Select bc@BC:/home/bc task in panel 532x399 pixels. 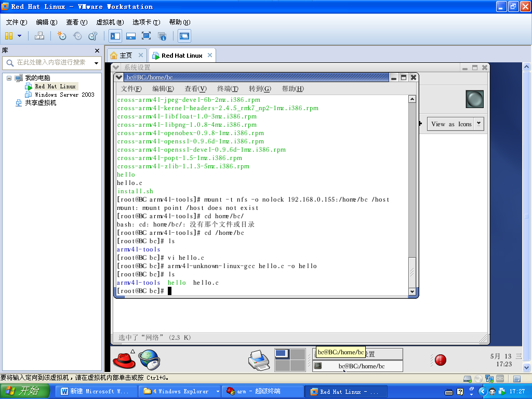[x=357, y=366]
